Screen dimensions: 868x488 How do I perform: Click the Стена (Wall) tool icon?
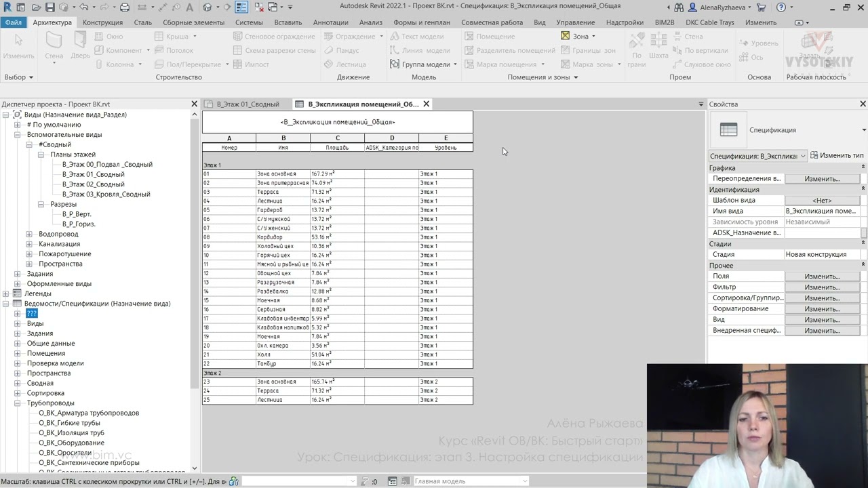tap(54, 46)
